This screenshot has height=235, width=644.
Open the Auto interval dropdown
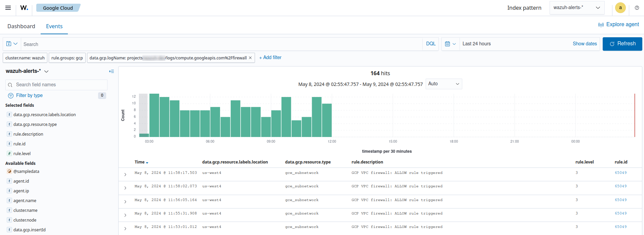click(x=443, y=84)
